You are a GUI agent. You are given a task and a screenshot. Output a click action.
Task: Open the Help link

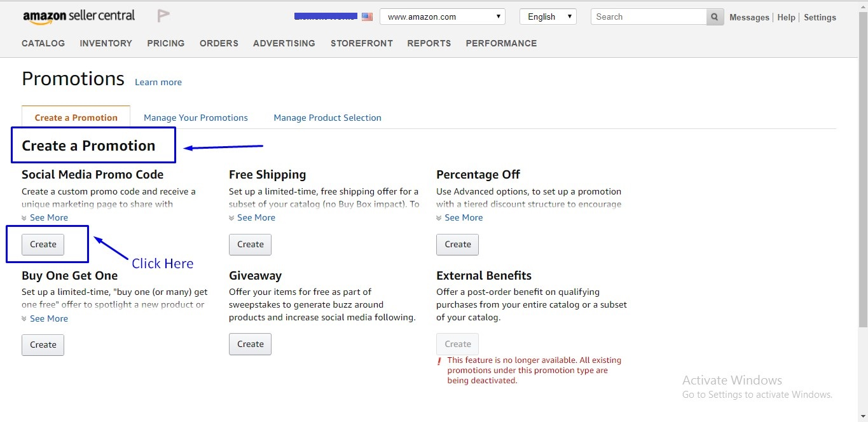[x=786, y=17]
